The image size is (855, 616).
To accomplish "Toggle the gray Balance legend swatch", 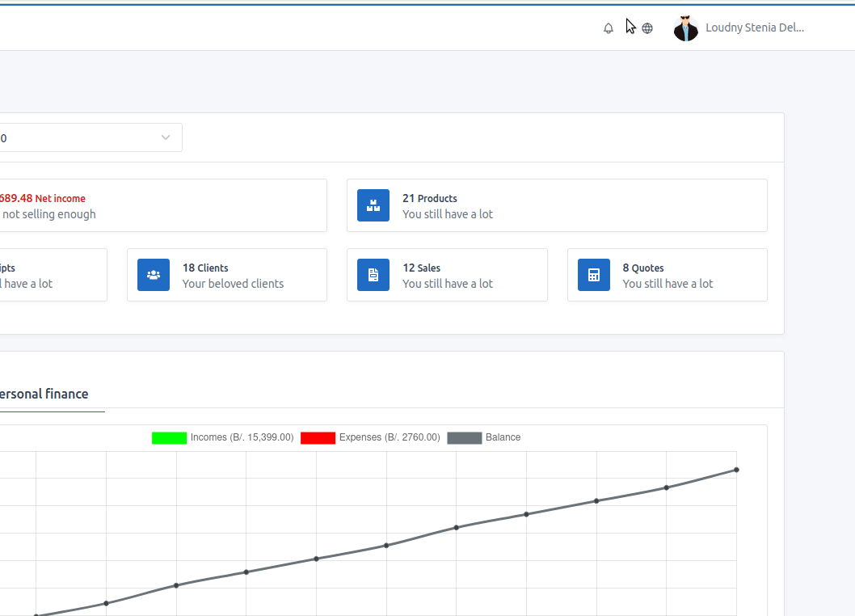I will pos(464,437).
